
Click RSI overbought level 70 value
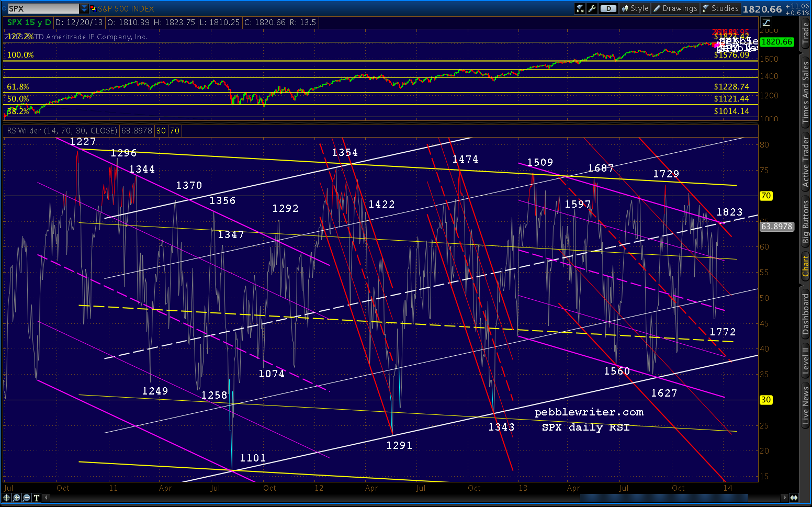(x=174, y=131)
